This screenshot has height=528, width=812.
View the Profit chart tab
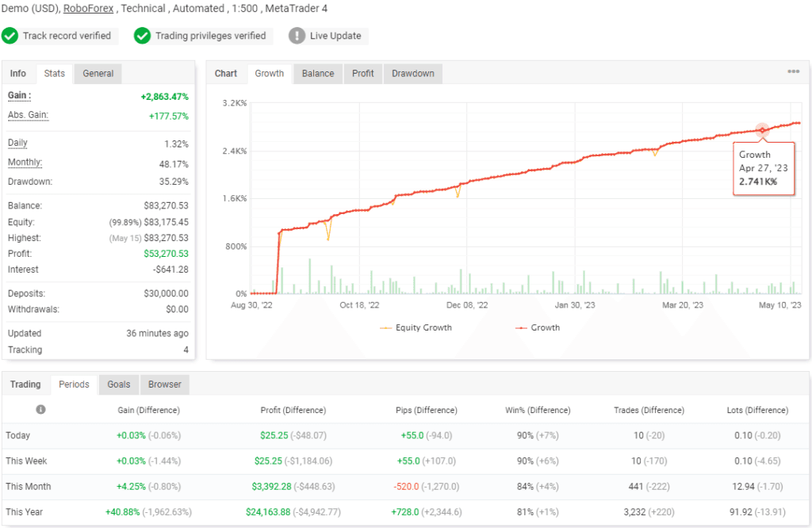[x=362, y=73]
